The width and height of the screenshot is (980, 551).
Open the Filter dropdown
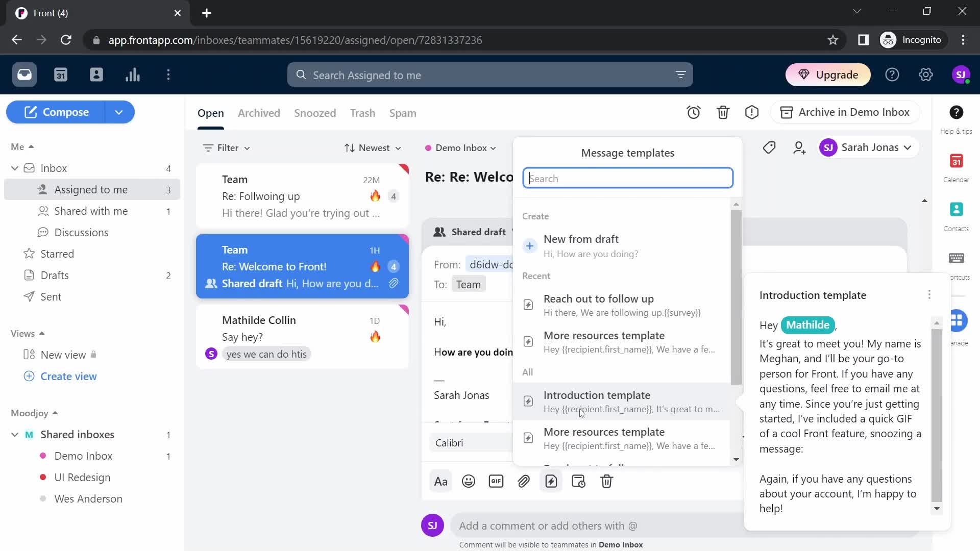[227, 148]
